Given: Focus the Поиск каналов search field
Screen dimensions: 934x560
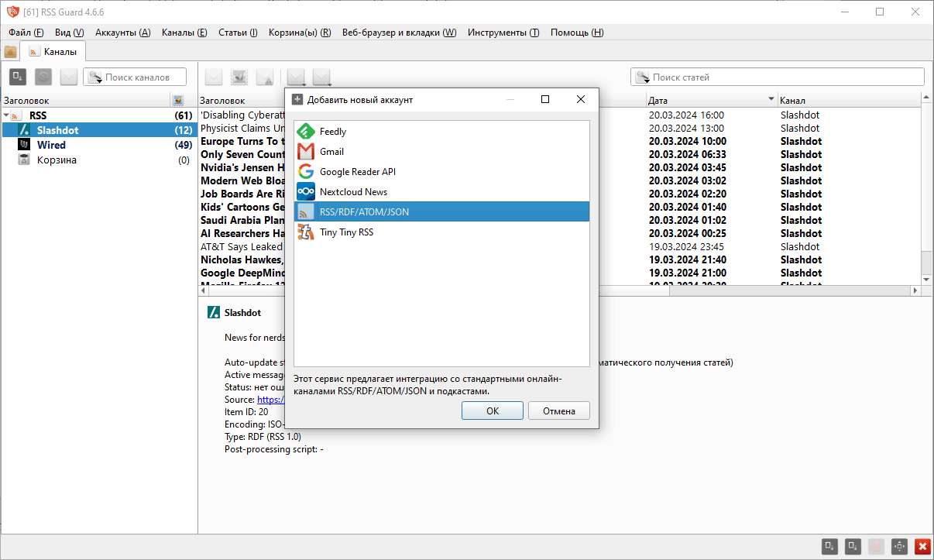Looking at the screenshot, I should pyautogui.click(x=136, y=77).
